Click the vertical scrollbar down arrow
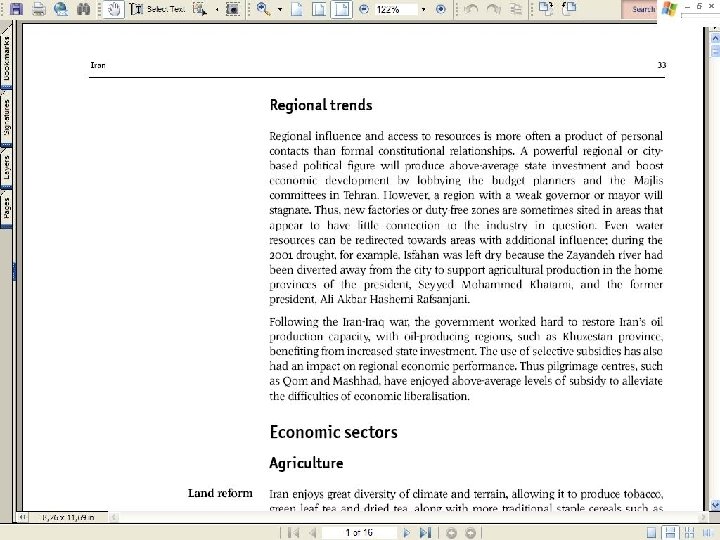 click(x=715, y=505)
